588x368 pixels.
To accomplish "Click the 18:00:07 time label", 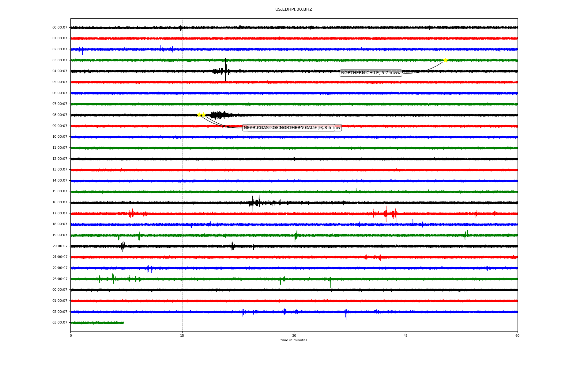I will pos(60,224).
